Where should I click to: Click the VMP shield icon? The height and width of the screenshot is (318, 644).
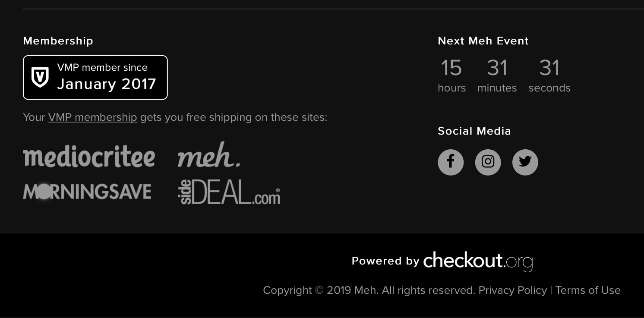coord(40,77)
